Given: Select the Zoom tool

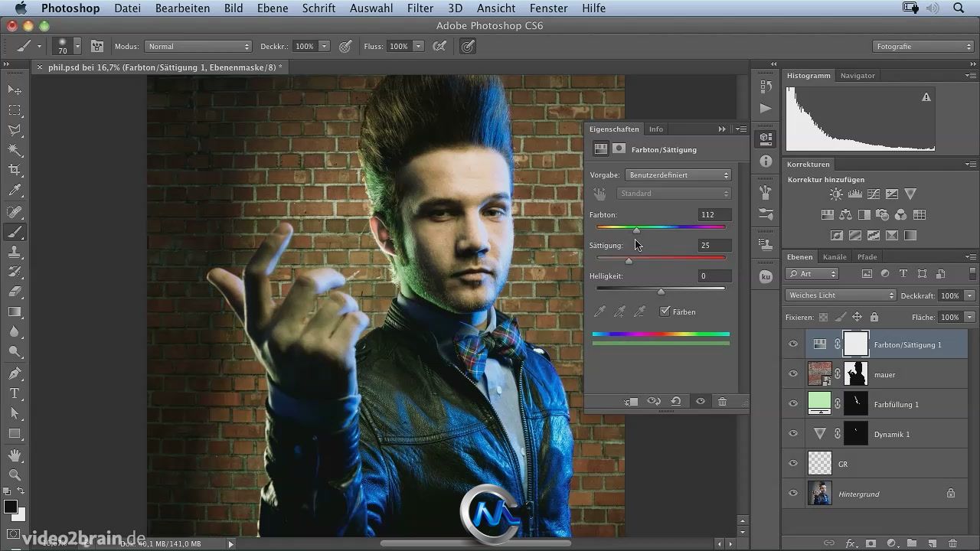Looking at the screenshot, I should tap(15, 475).
